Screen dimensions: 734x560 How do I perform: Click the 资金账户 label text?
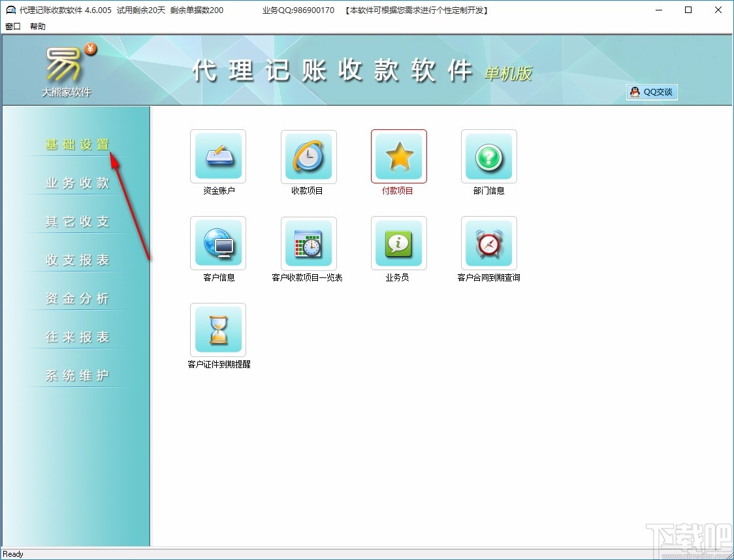219,191
